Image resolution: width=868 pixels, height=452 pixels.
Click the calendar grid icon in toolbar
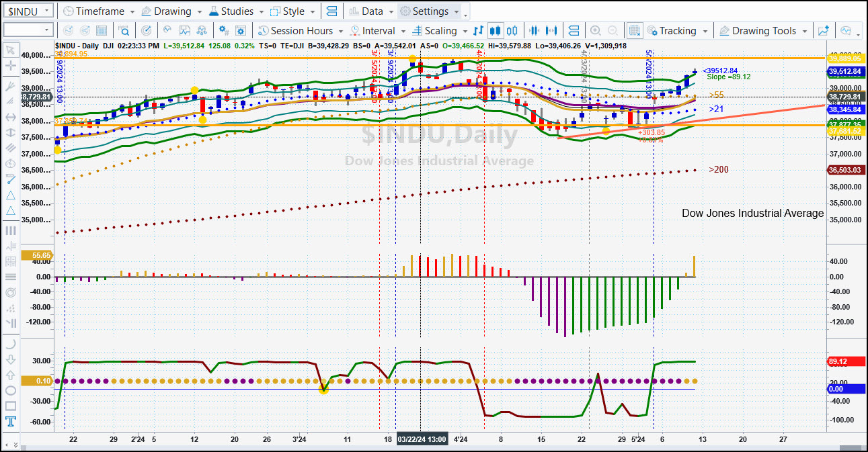pyautogui.click(x=102, y=31)
